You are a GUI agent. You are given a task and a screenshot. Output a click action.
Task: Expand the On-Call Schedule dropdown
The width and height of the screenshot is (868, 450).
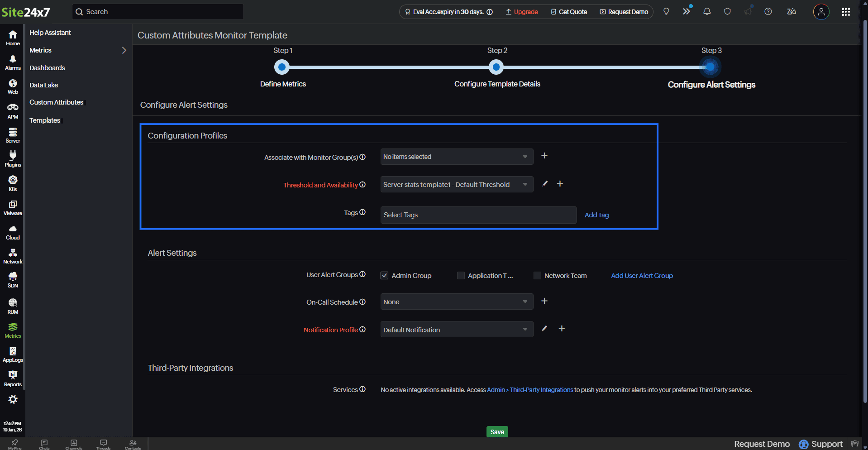click(x=456, y=302)
